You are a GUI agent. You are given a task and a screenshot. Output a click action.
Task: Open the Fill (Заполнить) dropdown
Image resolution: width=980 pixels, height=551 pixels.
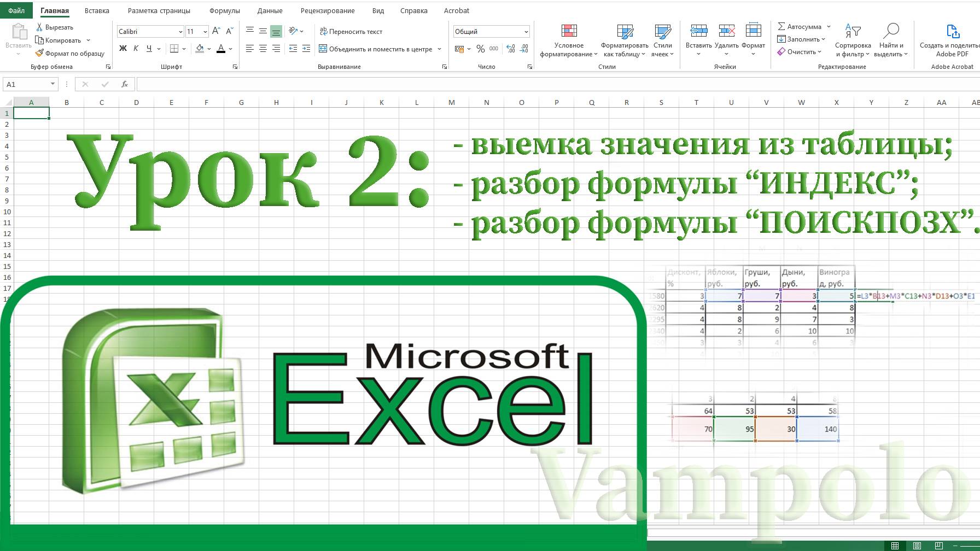coord(801,39)
